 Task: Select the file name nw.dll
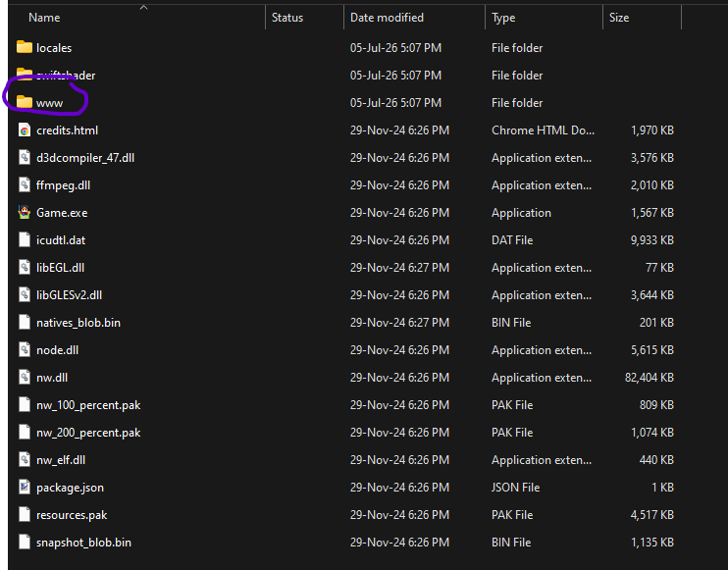tap(52, 378)
